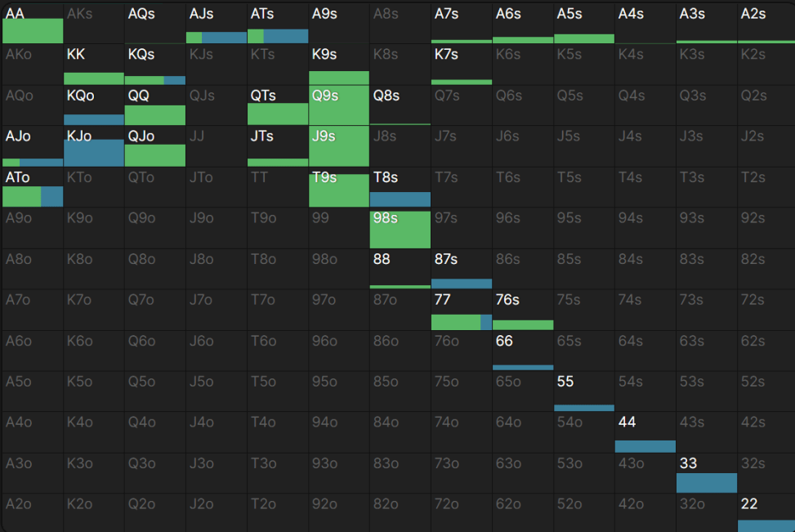This screenshot has width=795, height=532.
Task: Click the KJo hand cell
Action: (94, 146)
